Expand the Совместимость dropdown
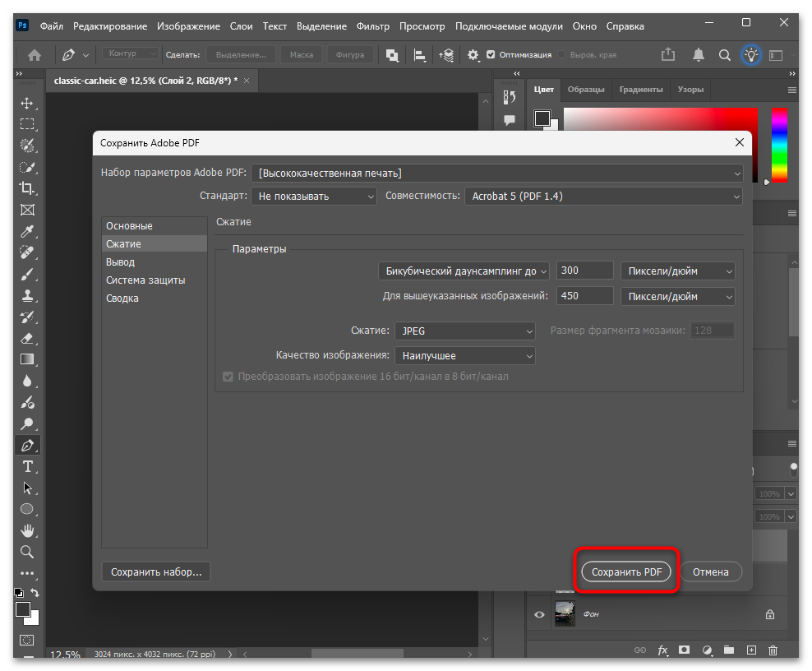The image size is (812, 671). click(603, 197)
